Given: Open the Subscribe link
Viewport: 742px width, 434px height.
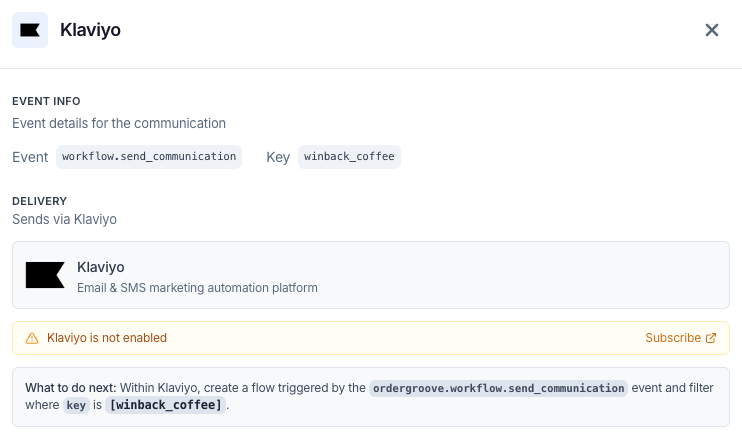Looking at the screenshot, I should 680,338.
